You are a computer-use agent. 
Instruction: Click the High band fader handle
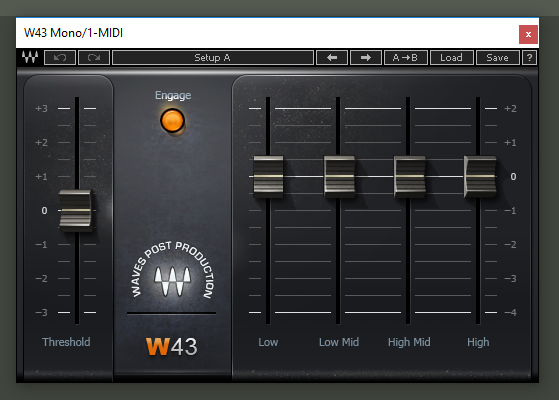[x=480, y=176]
